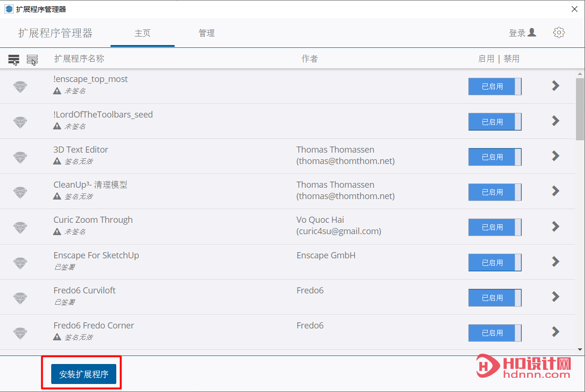585x392 pixels.
Task: Click the gem icon for Curic Zoom Through
Action: (20, 228)
